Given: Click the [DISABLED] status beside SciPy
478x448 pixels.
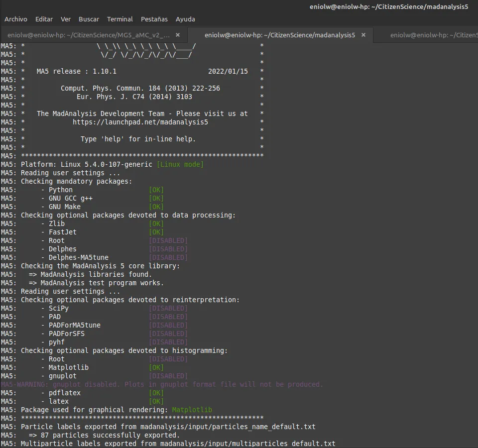Looking at the screenshot, I should (168, 309).
